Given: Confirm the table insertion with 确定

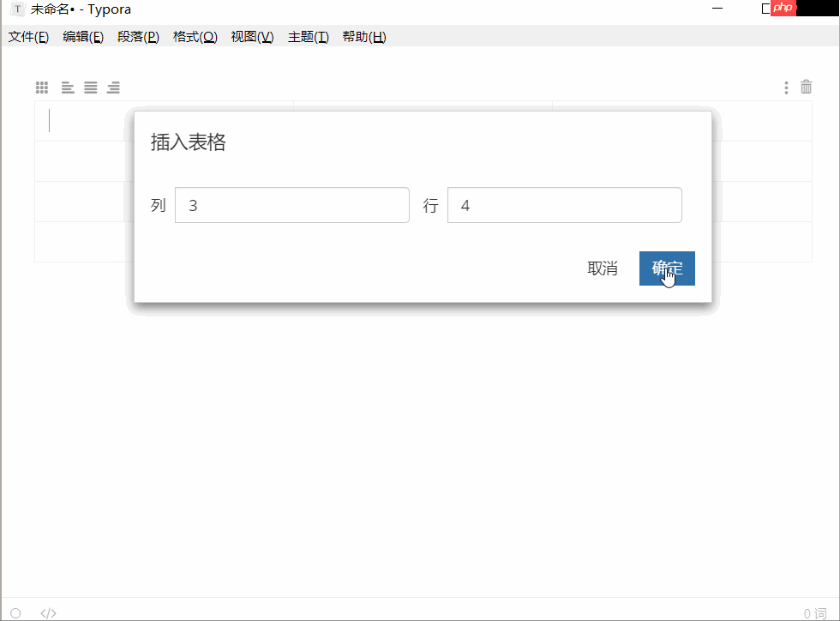Looking at the screenshot, I should 666,268.
